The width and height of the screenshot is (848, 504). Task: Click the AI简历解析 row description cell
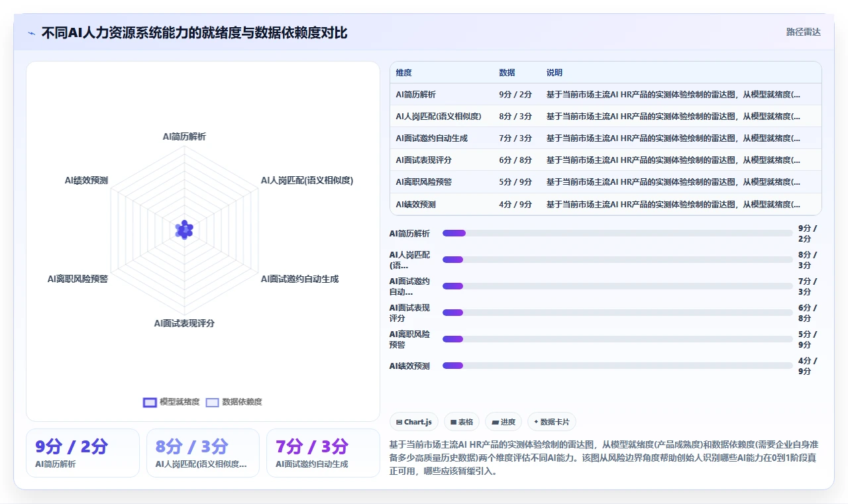click(673, 95)
